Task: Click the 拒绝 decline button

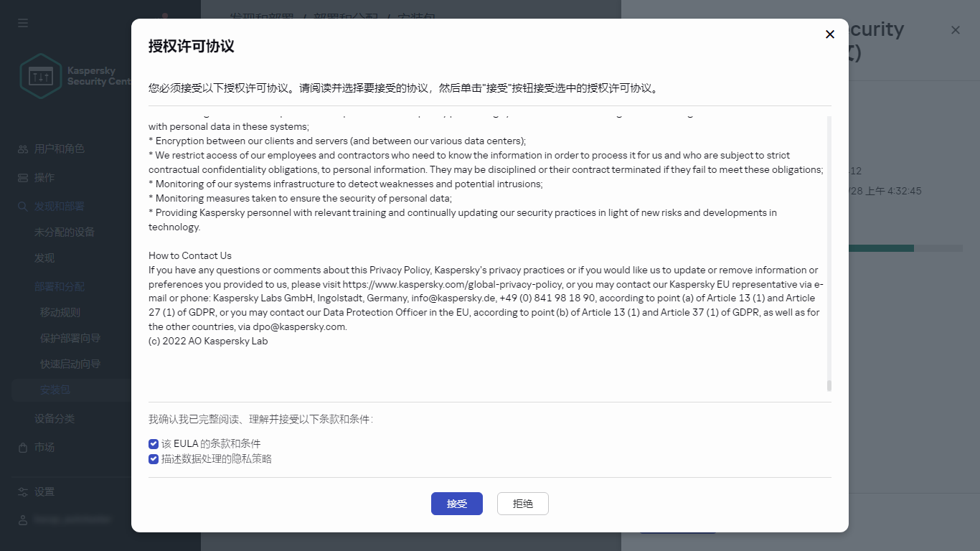Action: click(522, 504)
